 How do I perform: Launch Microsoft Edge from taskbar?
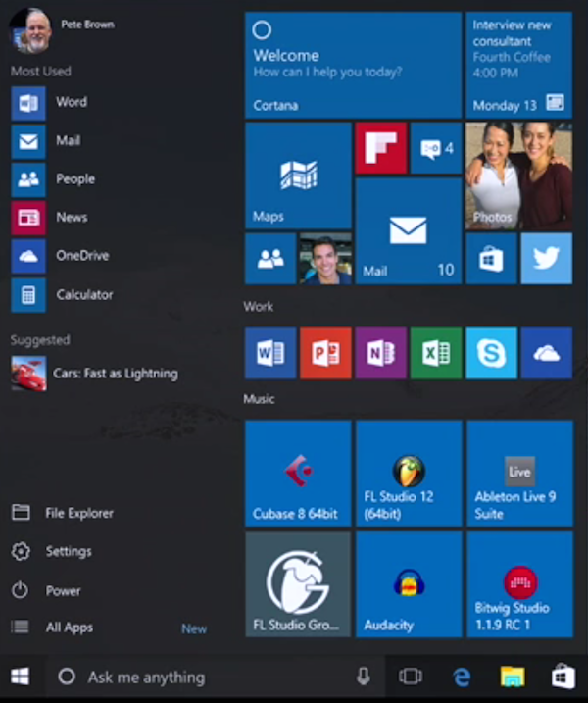click(x=462, y=677)
